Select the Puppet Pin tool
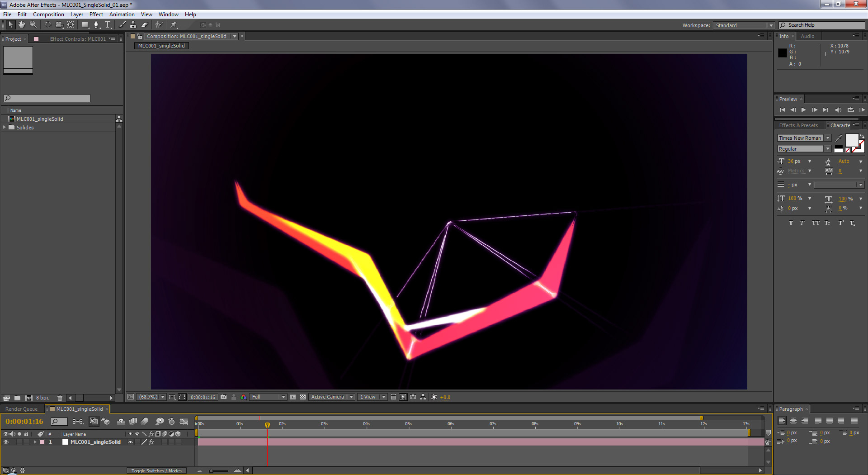 (174, 25)
